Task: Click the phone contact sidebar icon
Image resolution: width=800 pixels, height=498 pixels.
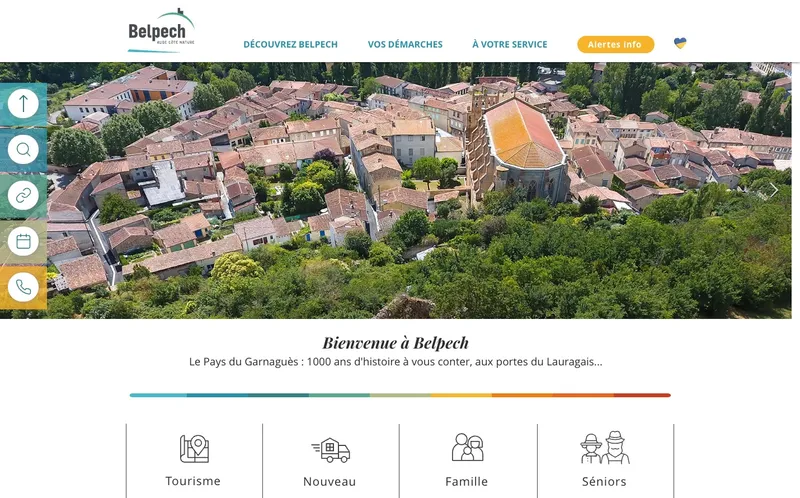Action: tap(23, 287)
